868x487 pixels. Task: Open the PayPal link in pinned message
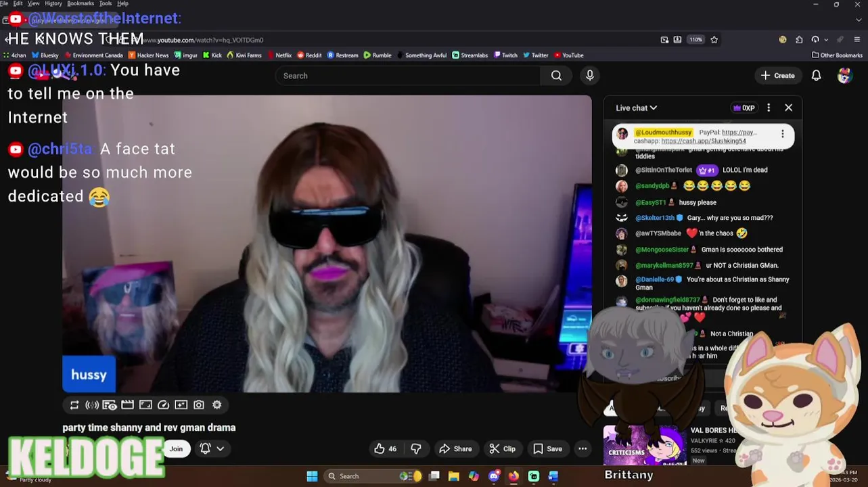[739, 133]
